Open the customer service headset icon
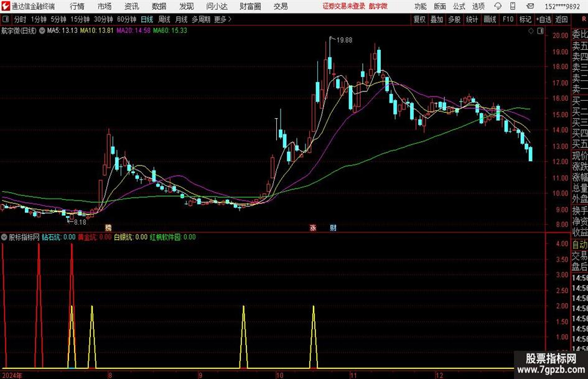The height and width of the screenshot is (379, 588). pos(498,6)
